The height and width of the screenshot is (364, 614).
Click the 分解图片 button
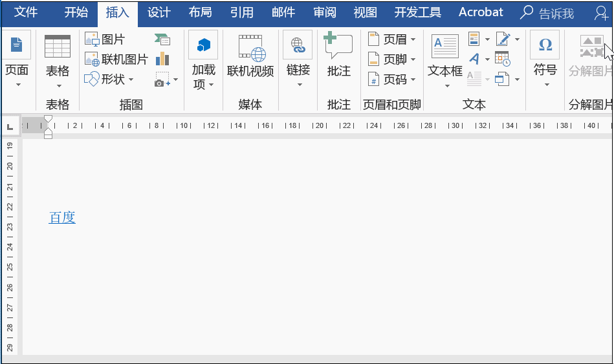point(591,55)
